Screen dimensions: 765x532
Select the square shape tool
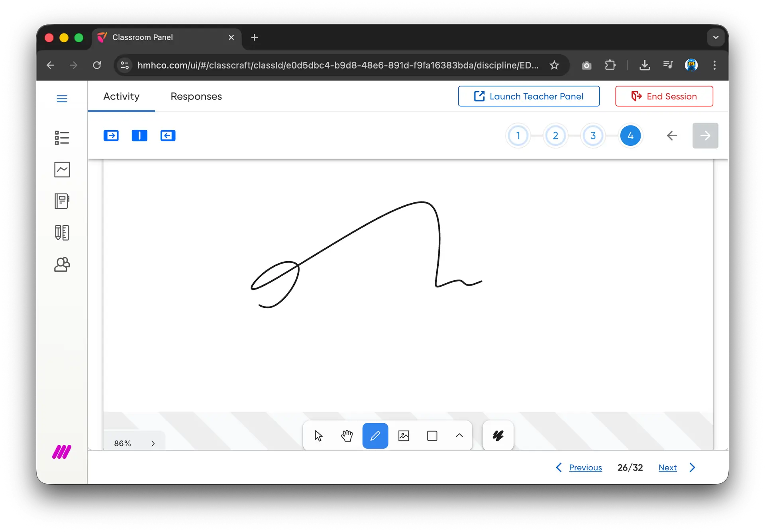pyautogui.click(x=432, y=436)
